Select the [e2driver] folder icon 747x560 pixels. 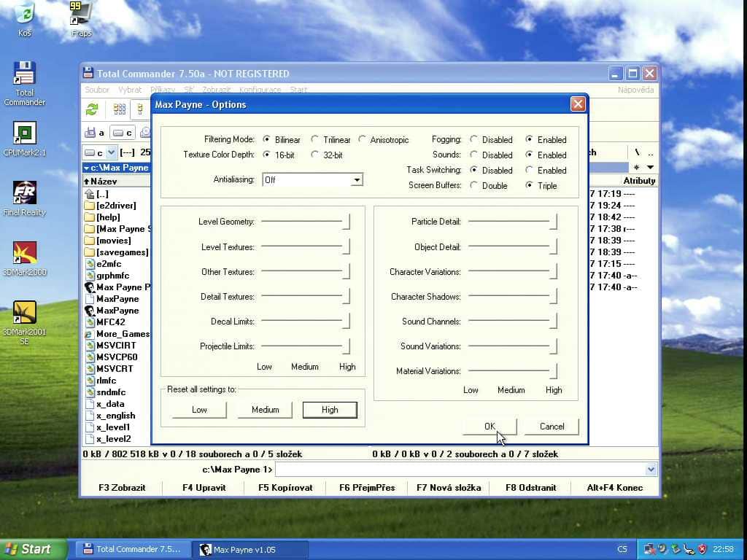click(89, 206)
